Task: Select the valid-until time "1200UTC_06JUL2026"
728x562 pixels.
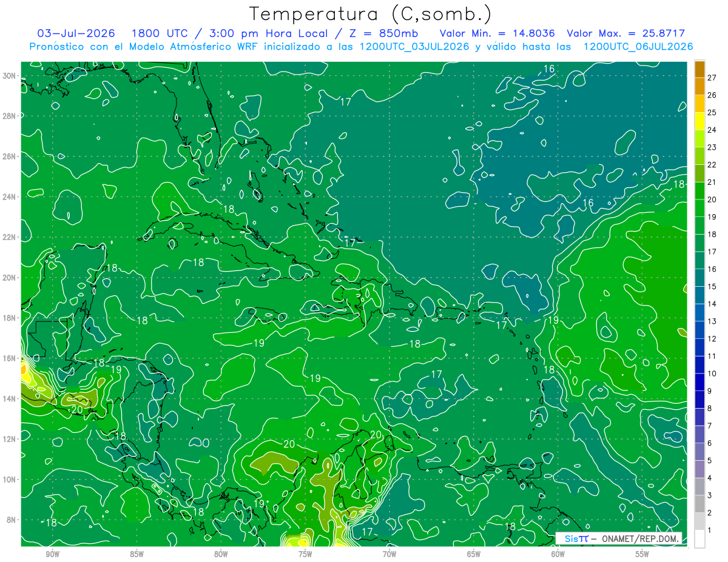Action: point(638,47)
